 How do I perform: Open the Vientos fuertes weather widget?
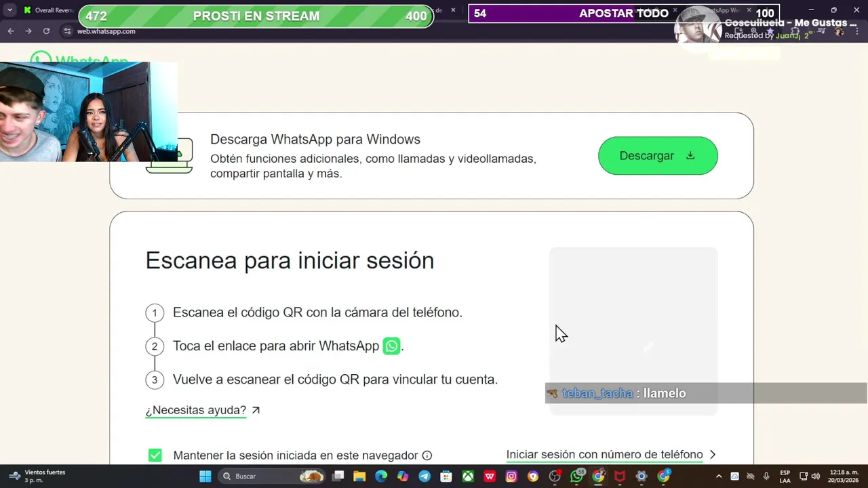37,476
